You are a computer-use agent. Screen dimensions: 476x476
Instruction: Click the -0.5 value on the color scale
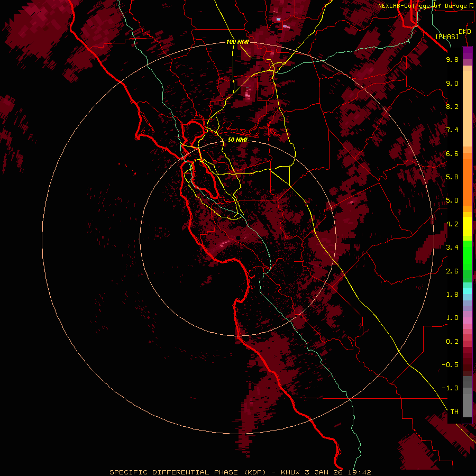[x=450, y=365]
